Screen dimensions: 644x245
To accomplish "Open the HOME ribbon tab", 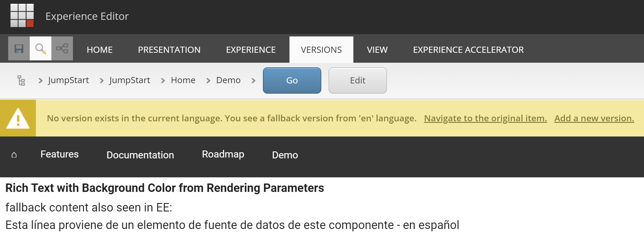I will coord(100,50).
